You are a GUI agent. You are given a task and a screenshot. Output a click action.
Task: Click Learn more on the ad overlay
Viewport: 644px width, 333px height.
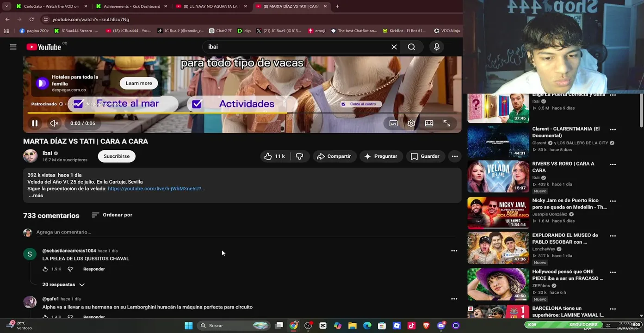(139, 83)
